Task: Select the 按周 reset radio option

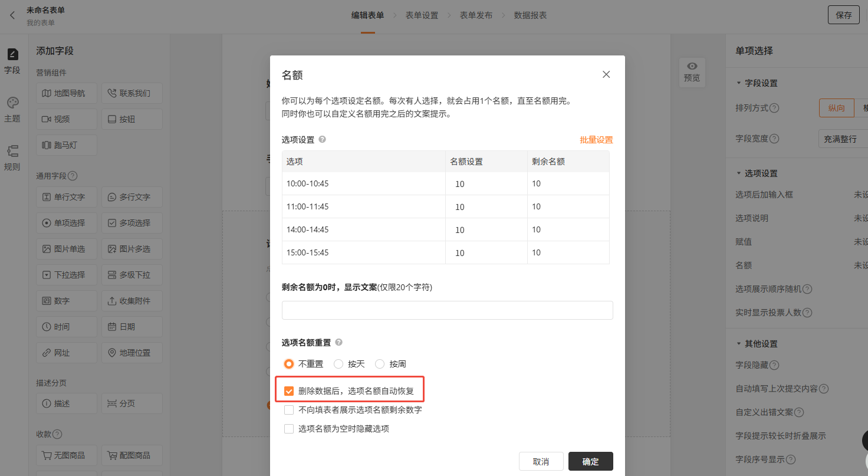Action: click(x=380, y=364)
